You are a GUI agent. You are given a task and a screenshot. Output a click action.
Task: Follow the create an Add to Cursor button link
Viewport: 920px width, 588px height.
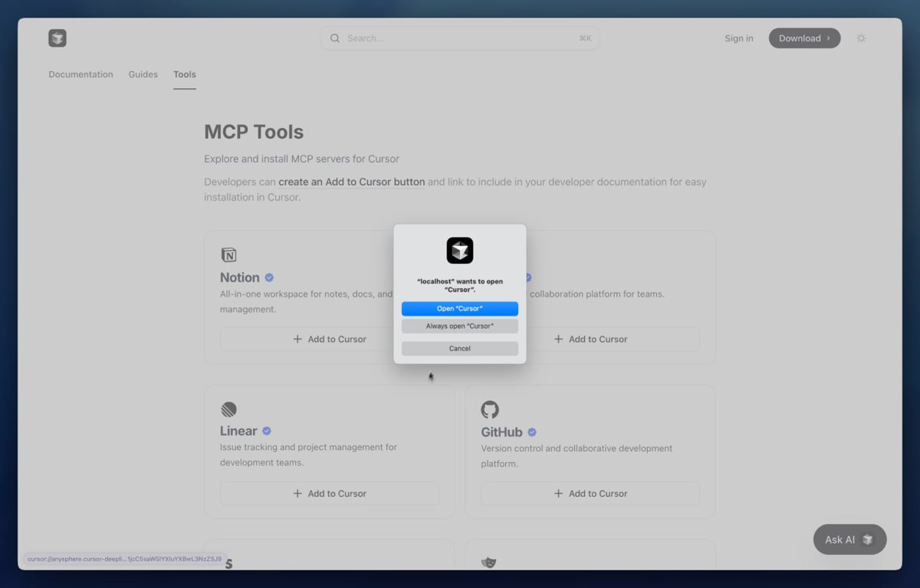click(352, 182)
